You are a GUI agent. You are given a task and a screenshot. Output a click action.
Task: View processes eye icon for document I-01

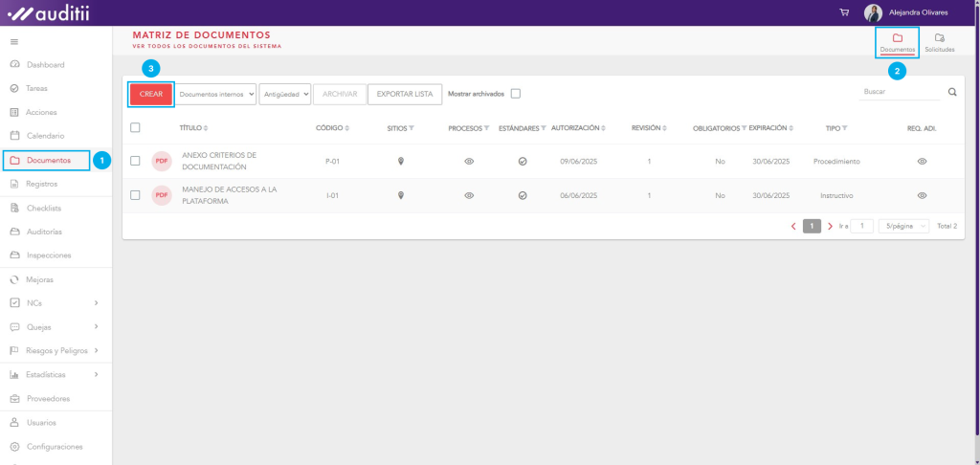point(469,195)
